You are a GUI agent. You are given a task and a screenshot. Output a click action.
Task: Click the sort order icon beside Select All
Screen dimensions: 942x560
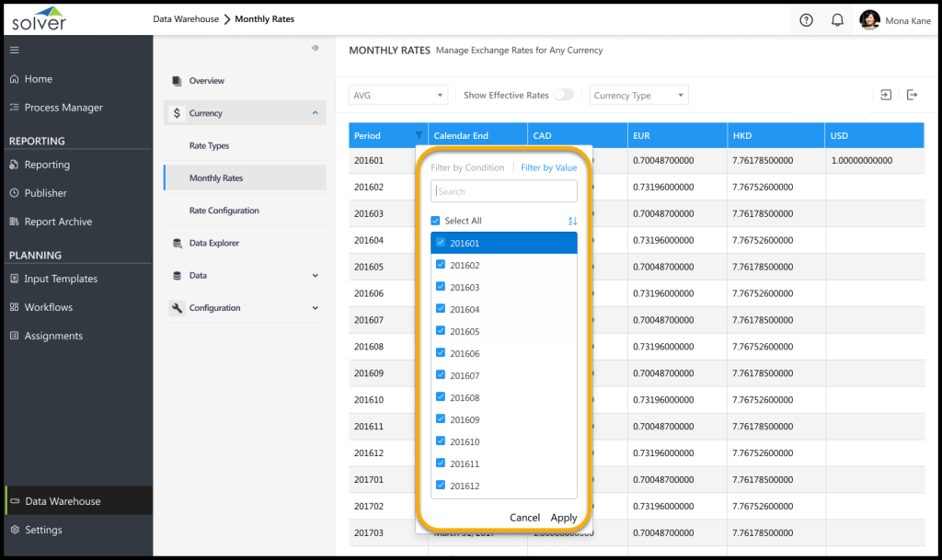[x=572, y=221]
